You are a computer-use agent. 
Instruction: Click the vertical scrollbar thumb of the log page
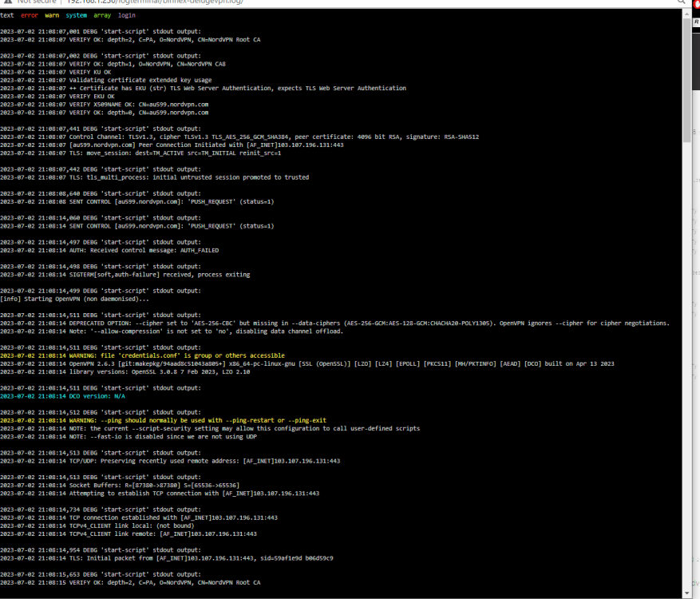[x=686, y=81]
